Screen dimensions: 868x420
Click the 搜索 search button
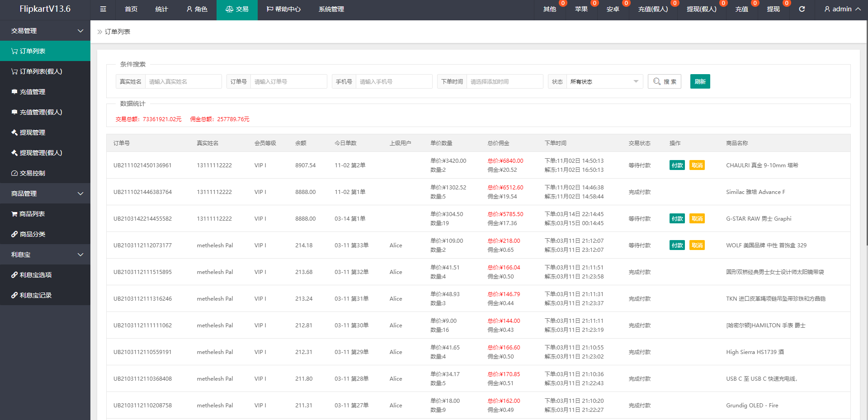(x=665, y=81)
